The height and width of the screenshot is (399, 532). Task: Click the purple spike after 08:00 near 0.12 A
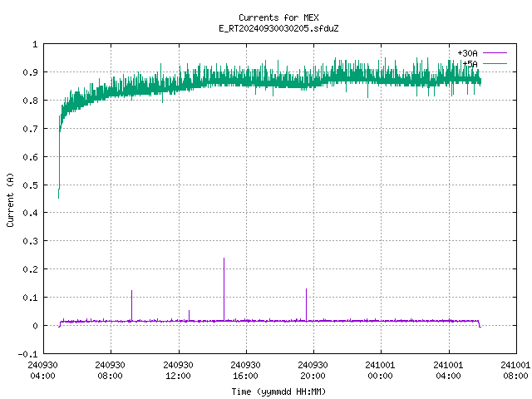coord(131,305)
